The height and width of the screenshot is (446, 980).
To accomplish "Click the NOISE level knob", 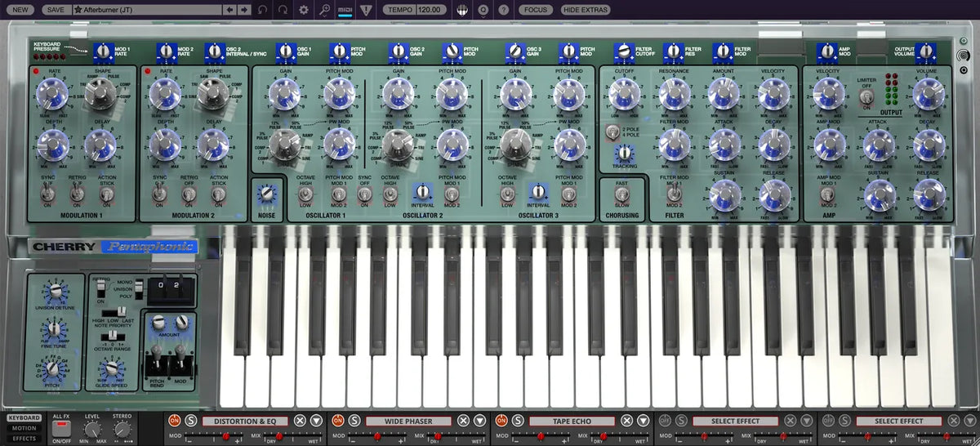I will 267,193.
